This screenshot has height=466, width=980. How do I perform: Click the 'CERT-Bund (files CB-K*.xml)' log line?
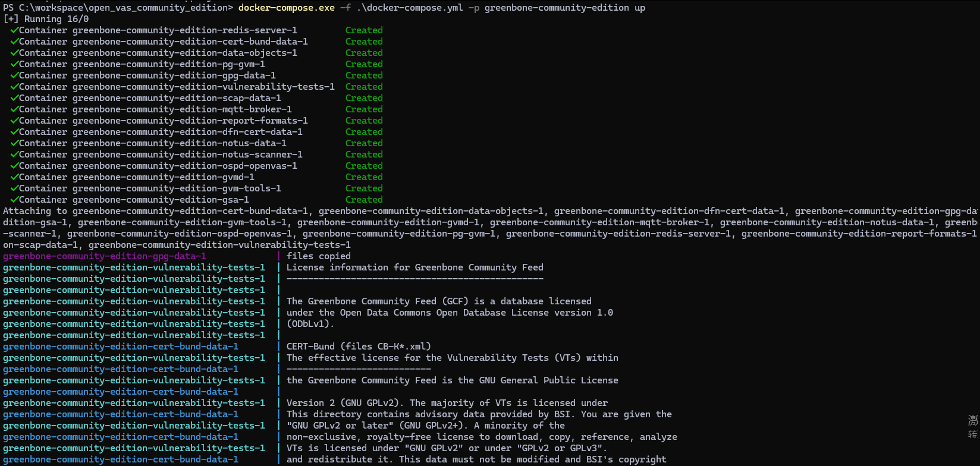click(x=359, y=347)
